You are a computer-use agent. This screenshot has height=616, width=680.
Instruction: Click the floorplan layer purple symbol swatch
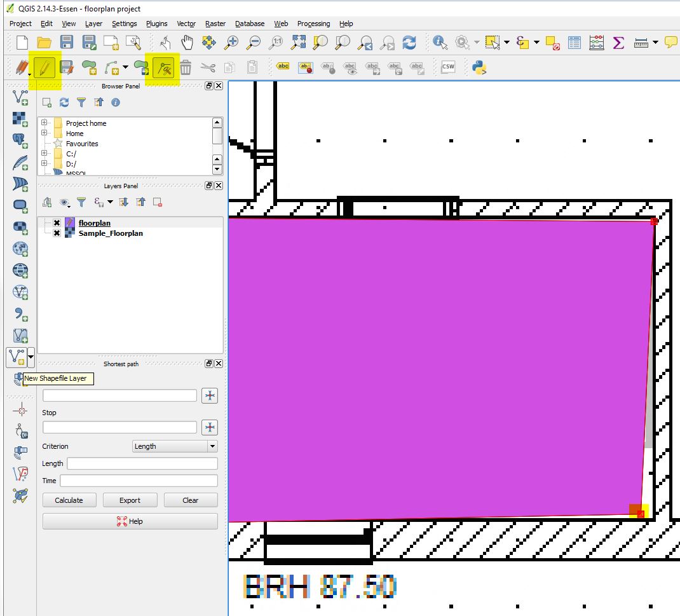coord(70,223)
